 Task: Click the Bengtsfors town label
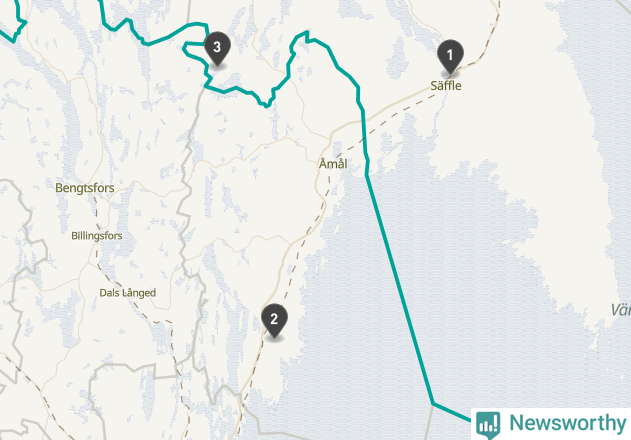pyautogui.click(x=85, y=188)
